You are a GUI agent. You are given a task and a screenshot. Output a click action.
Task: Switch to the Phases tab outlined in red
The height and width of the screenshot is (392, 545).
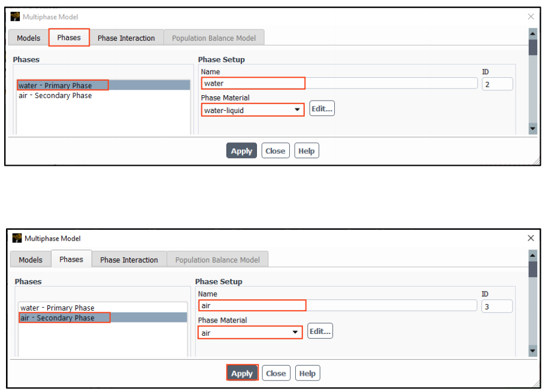[69, 38]
